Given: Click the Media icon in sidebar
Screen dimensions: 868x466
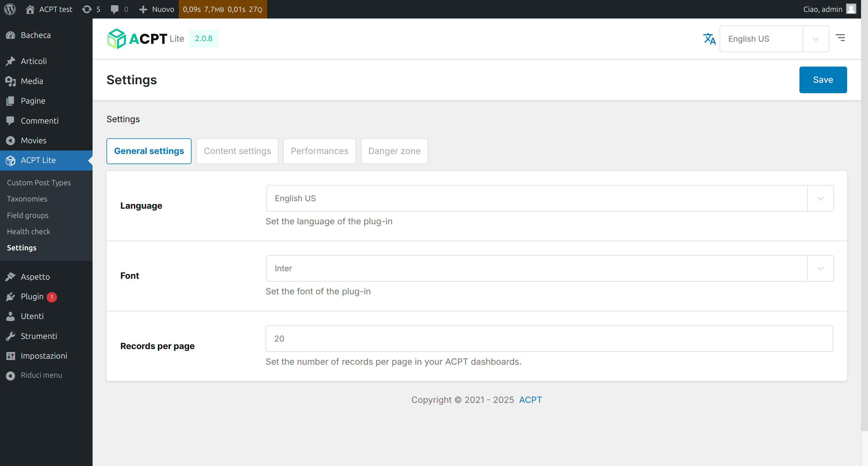Looking at the screenshot, I should (x=10, y=81).
